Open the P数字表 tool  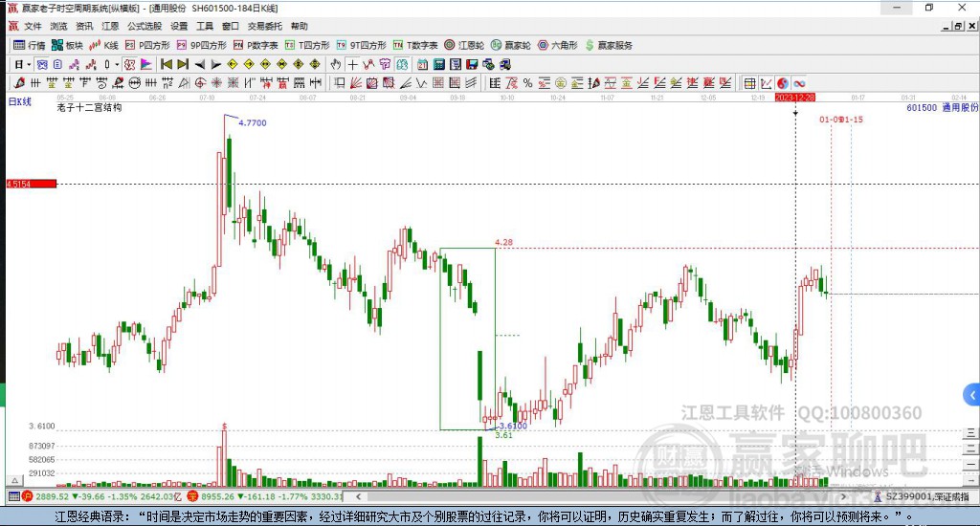click(255, 45)
